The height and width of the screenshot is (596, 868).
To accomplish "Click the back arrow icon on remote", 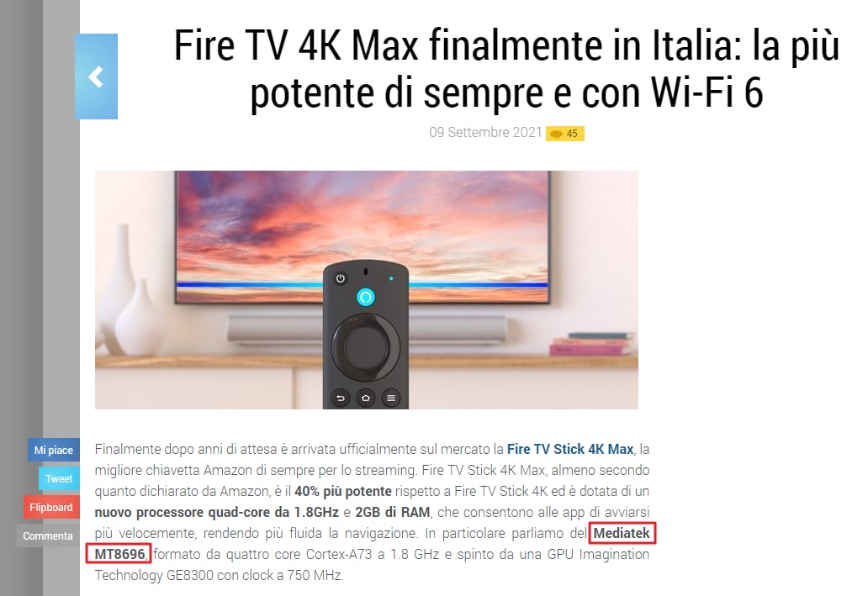I will (340, 398).
